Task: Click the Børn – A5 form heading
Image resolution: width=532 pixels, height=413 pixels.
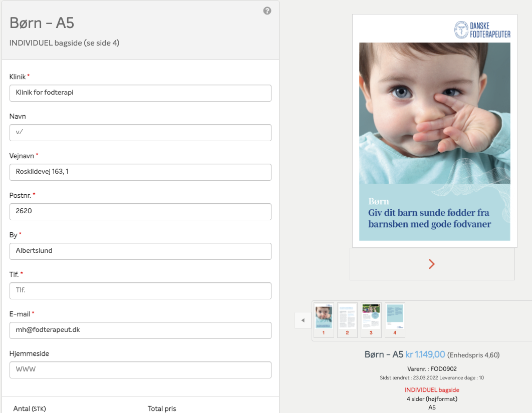Action: tap(42, 23)
